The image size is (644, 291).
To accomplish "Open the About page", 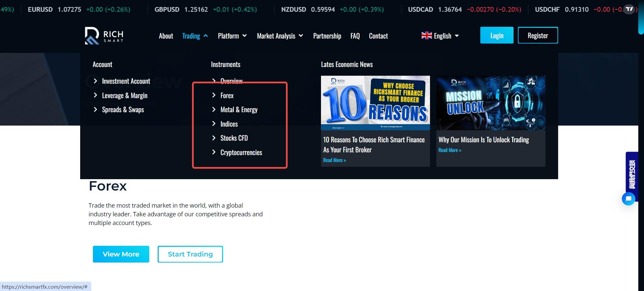I will [x=166, y=36].
